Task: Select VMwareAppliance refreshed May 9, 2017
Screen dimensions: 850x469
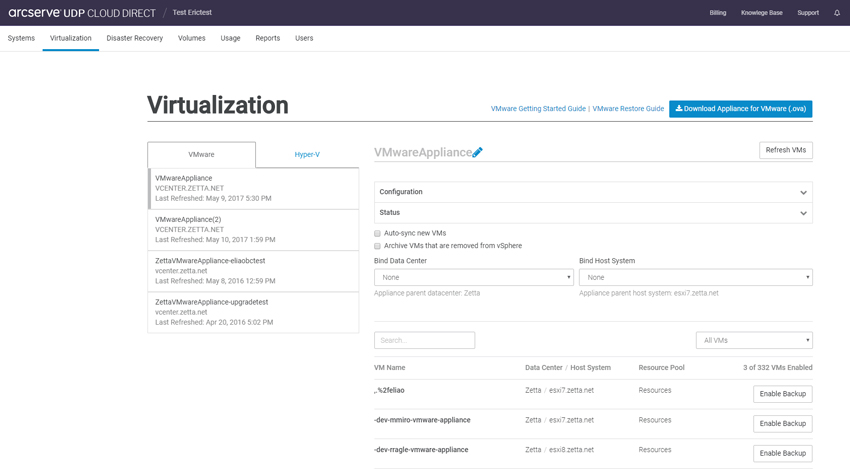Action: point(253,188)
